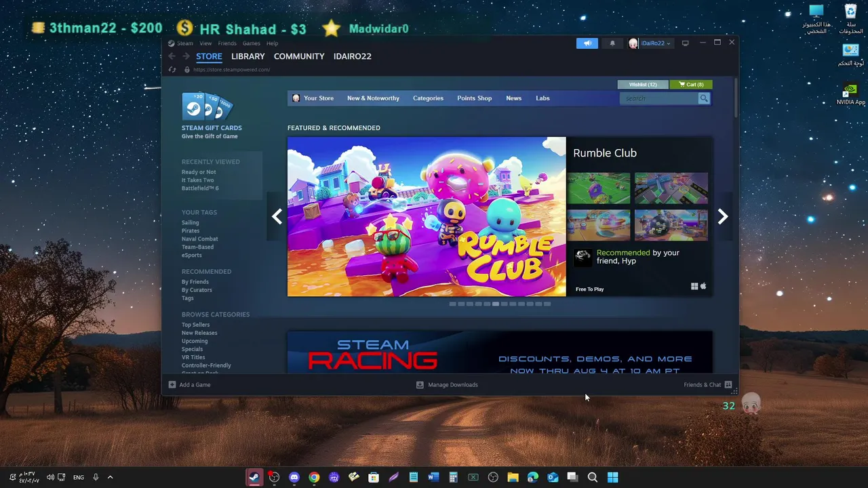Click the Steam icon on the taskbar

pyautogui.click(x=254, y=477)
